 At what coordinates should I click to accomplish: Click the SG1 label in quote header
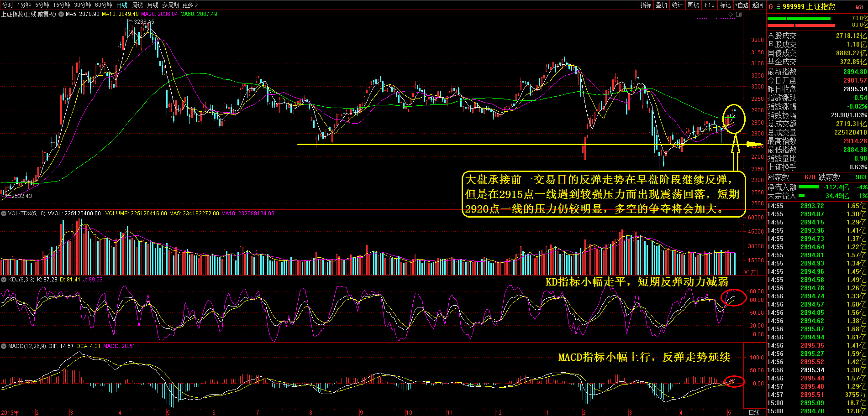click(859, 7)
